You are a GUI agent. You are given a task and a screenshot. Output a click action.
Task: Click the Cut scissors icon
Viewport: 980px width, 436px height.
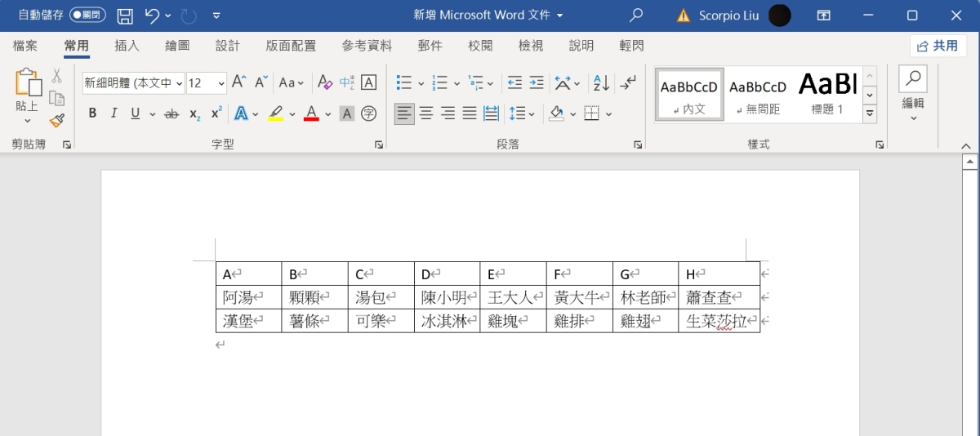point(56,76)
